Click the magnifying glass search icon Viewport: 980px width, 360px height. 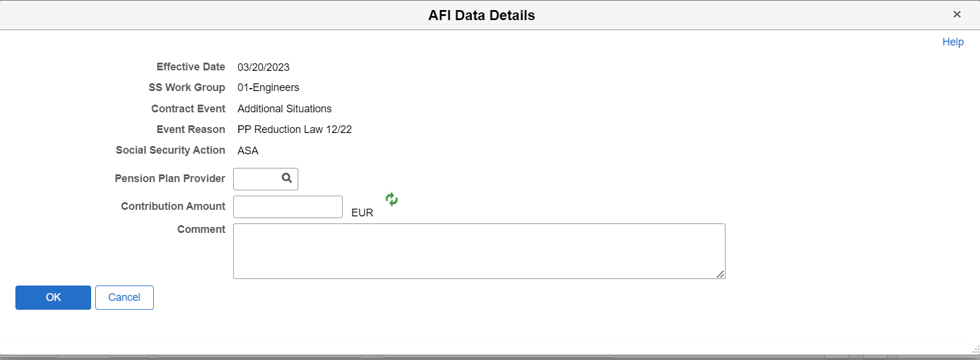(286, 179)
